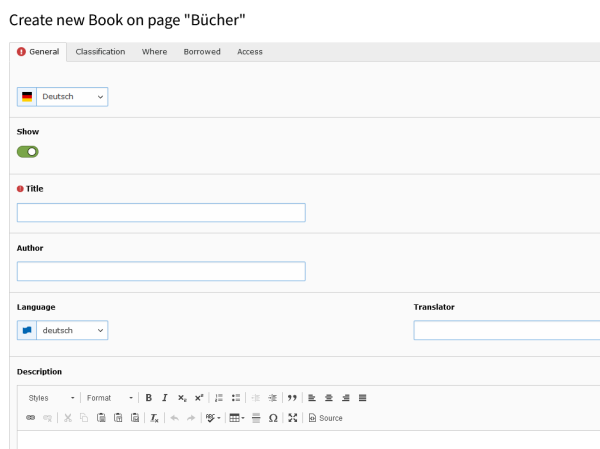Click the blue flag icon beside deutsch
The height and width of the screenshot is (449, 600).
pos(27,330)
